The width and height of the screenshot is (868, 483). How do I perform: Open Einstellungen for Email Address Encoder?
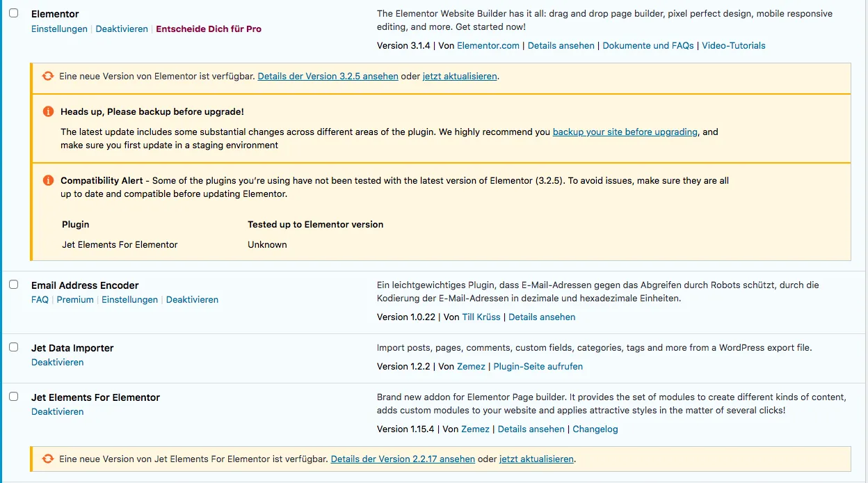pyautogui.click(x=130, y=300)
